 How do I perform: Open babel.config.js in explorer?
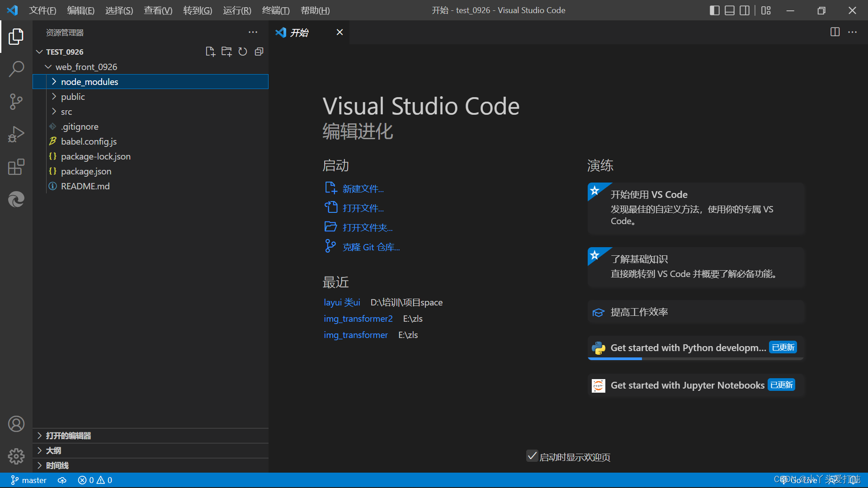pos(151,141)
